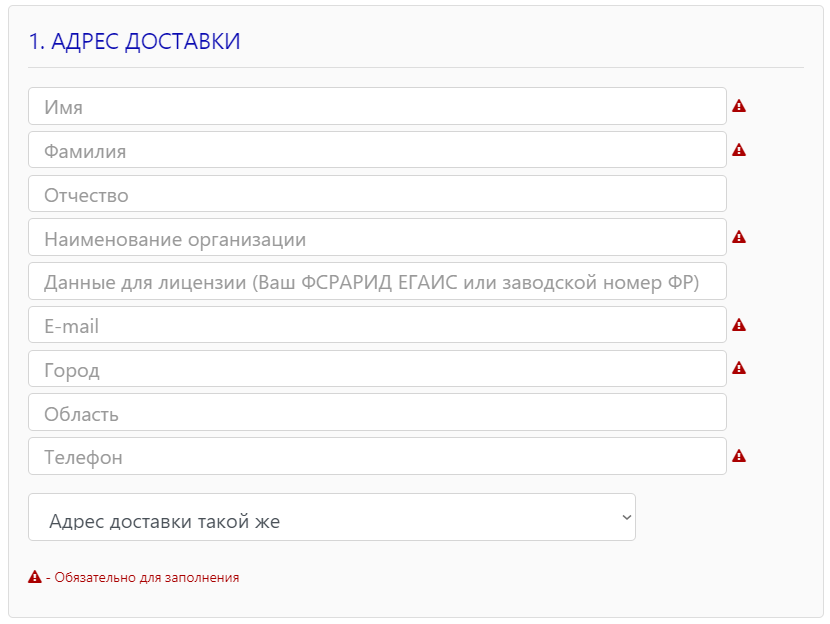Click the required marker beside E-mail

click(x=739, y=325)
